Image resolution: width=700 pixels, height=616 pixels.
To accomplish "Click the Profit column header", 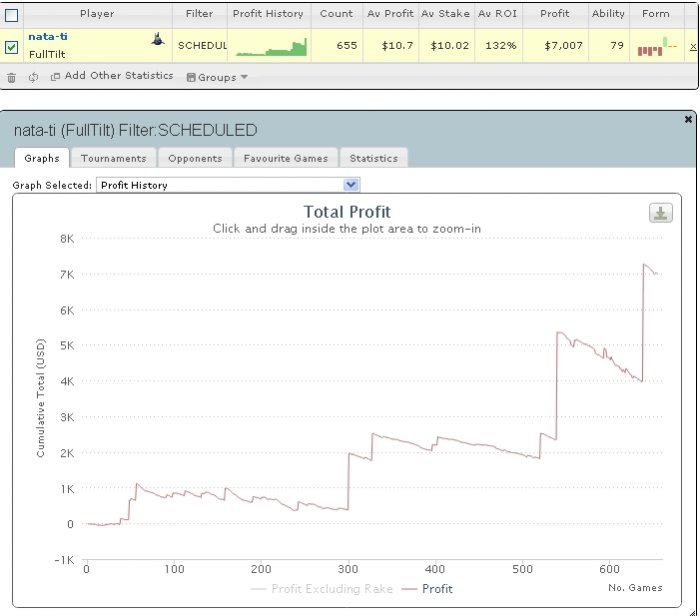I will click(x=554, y=14).
